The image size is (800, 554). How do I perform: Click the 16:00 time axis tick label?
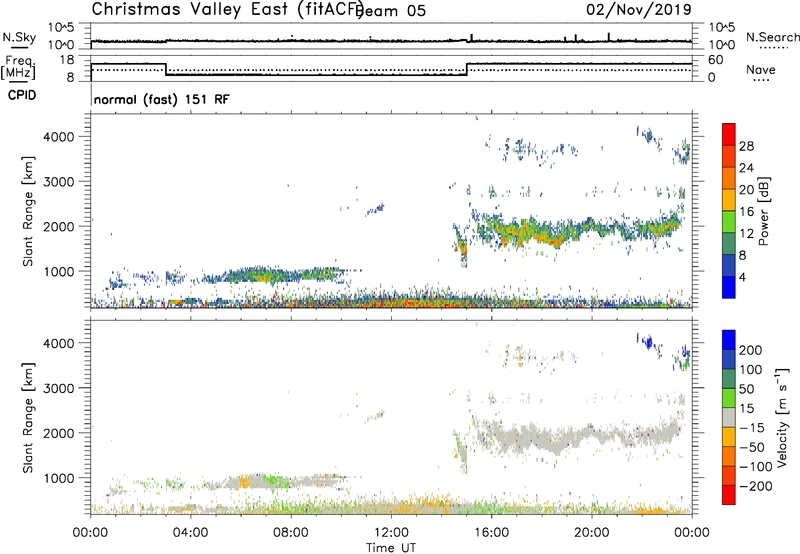(492, 533)
